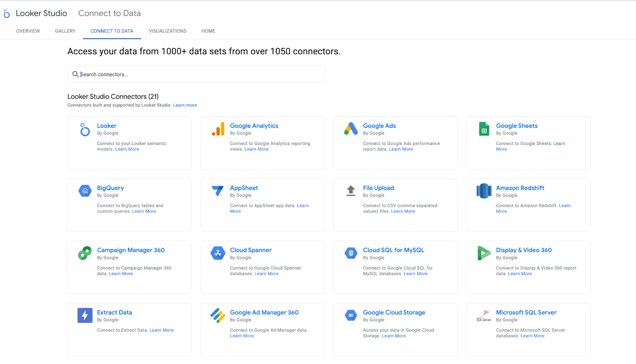This screenshot has height=364, width=636.
Task: Switch to the Overview tab
Action: (28, 31)
